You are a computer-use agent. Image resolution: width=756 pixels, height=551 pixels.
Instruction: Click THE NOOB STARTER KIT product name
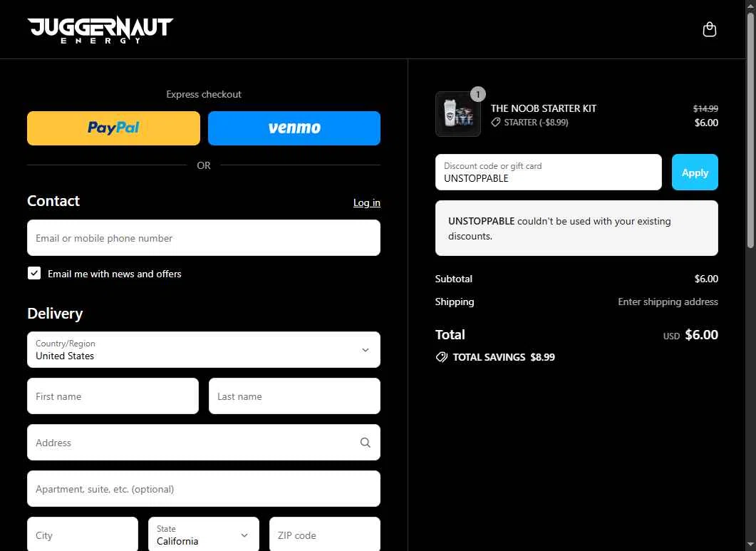(x=544, y=108)
